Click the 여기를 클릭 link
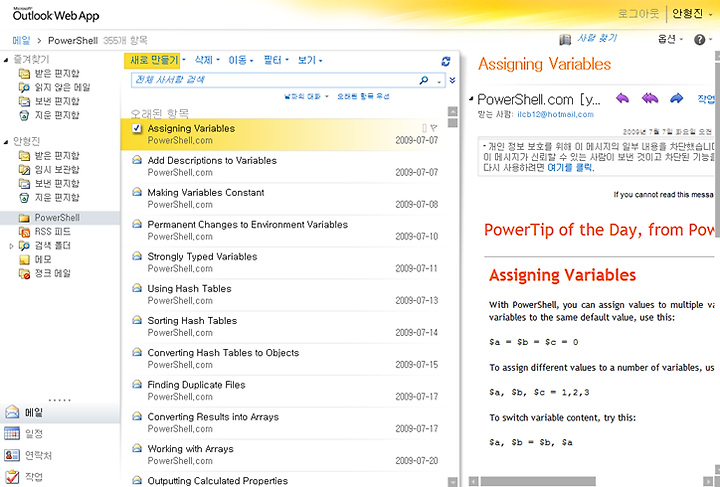Screen dimensions: 720x487 [x=570, y=168]
